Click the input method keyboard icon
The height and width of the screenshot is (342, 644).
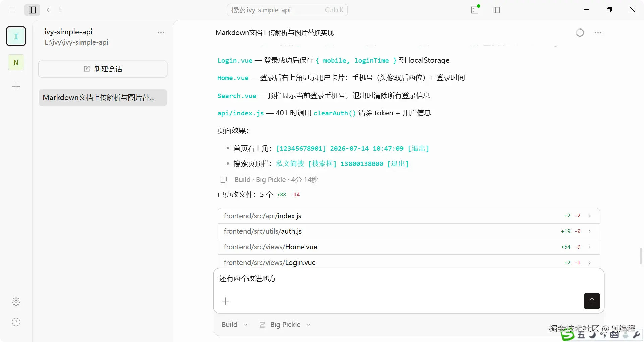[x=614, y=335]
